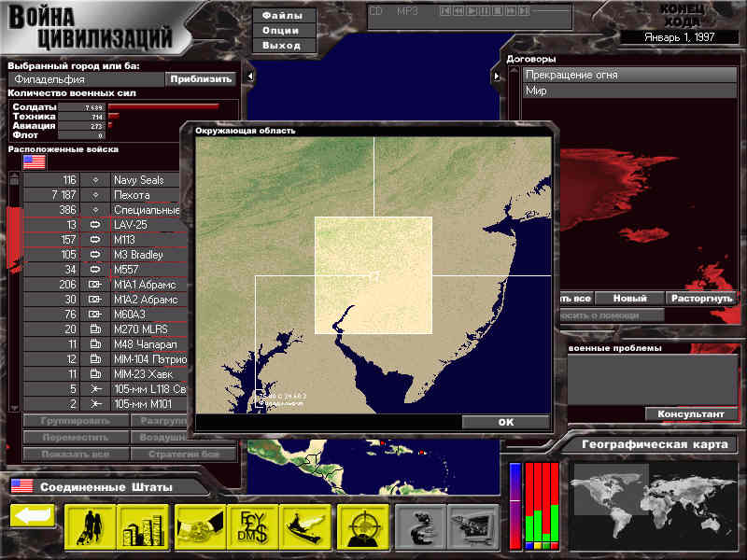
Task: Adjust the music player volume slider
Action: [x=551, y=11]
